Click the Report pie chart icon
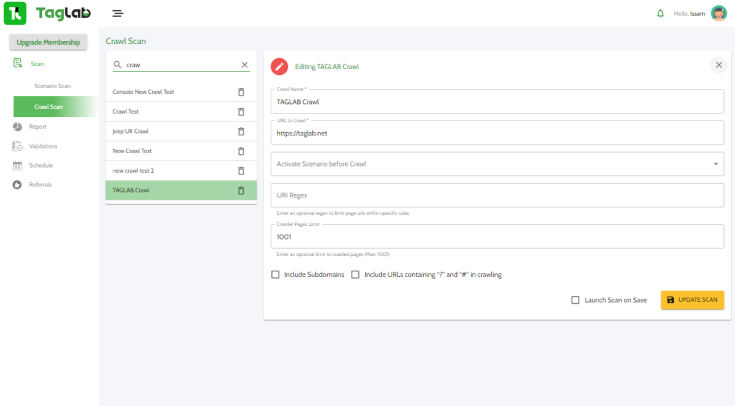The width and height of the screenshot is (735, 406). coord(17,127)
